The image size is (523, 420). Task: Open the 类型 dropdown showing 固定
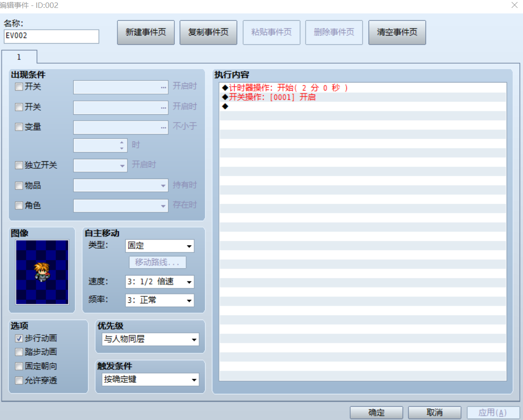tap(160, 246)
